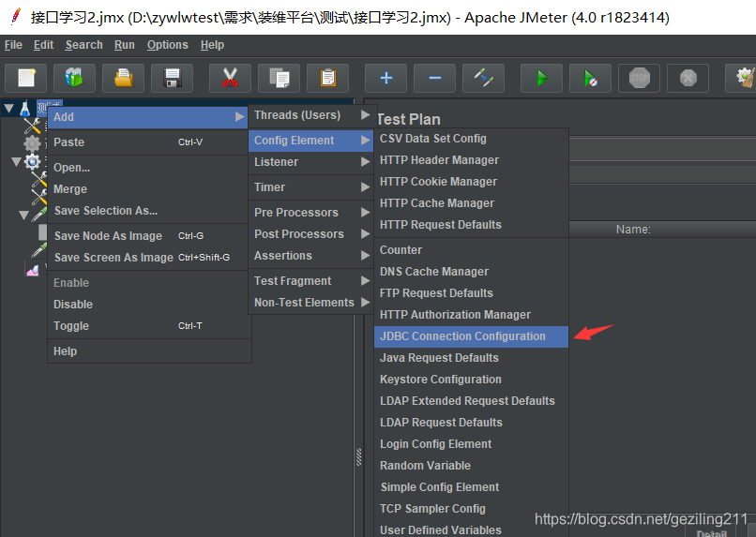The width and height of the screenshot is (756, 537).
Task: Select Disable in the context menu
Action: (x=148, y=305)
